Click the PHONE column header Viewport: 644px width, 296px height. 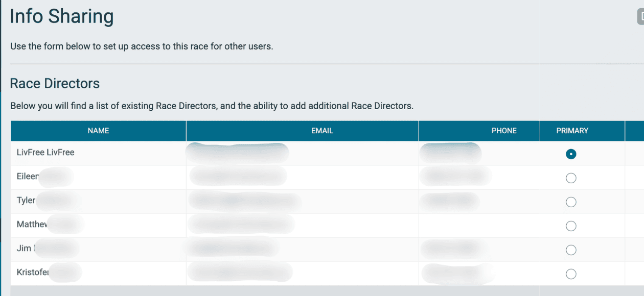(x=479, y=131)
